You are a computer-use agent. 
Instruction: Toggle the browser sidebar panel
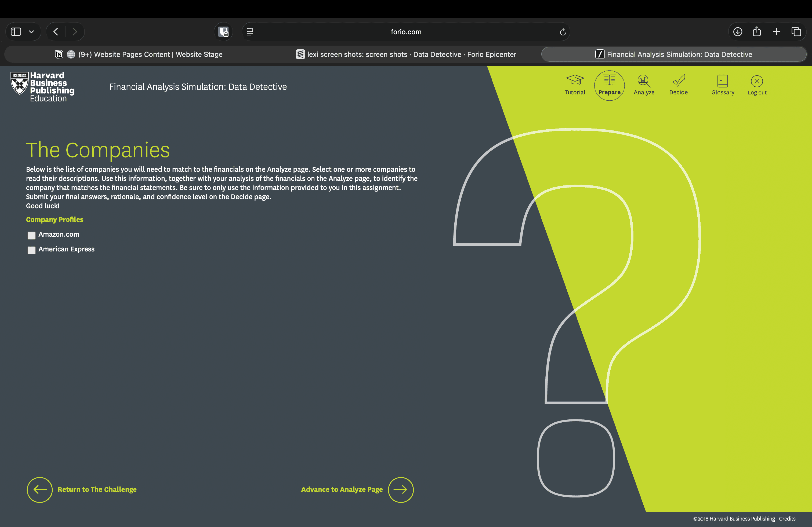pyautogui.click(x=16, y=32)
